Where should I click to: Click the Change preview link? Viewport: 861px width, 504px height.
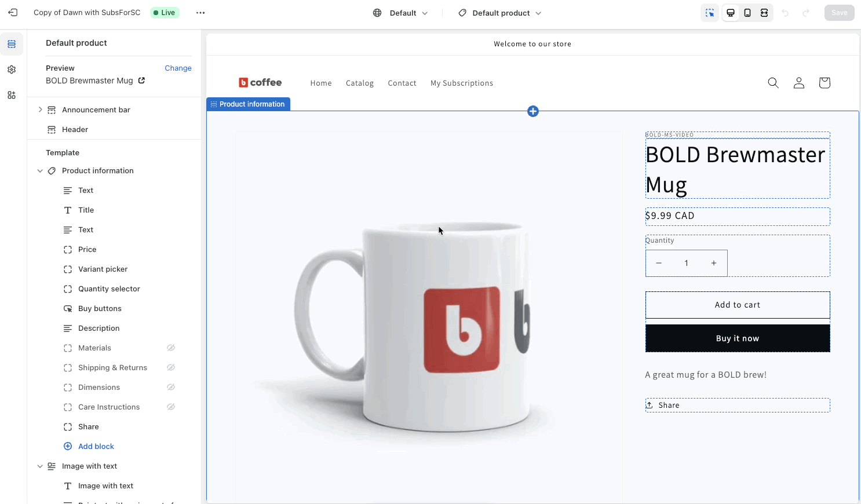coord(178,68)
